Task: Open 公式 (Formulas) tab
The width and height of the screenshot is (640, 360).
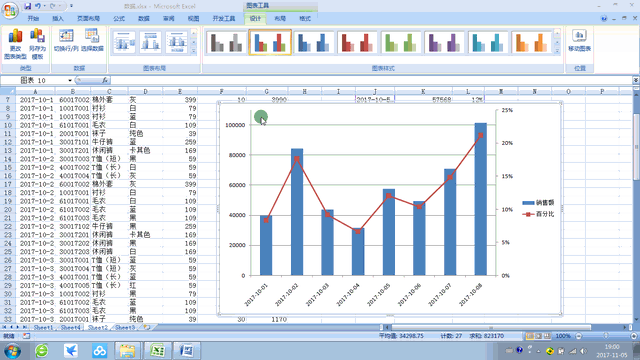Action: (119, 18)
